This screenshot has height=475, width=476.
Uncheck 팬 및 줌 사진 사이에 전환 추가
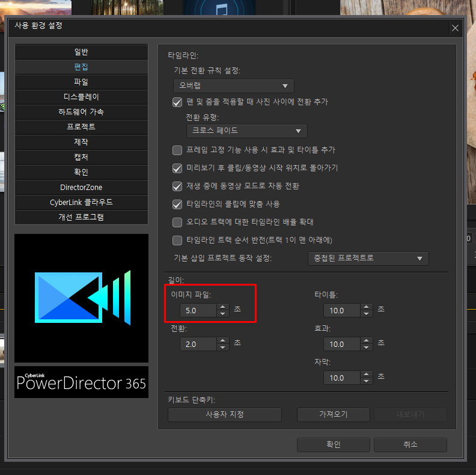pyautogui.click(x=177, y=102)
